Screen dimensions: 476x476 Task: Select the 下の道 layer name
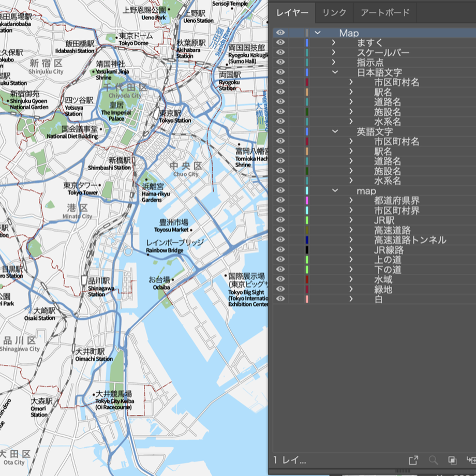pyautogui.click(x=388, y=269)
